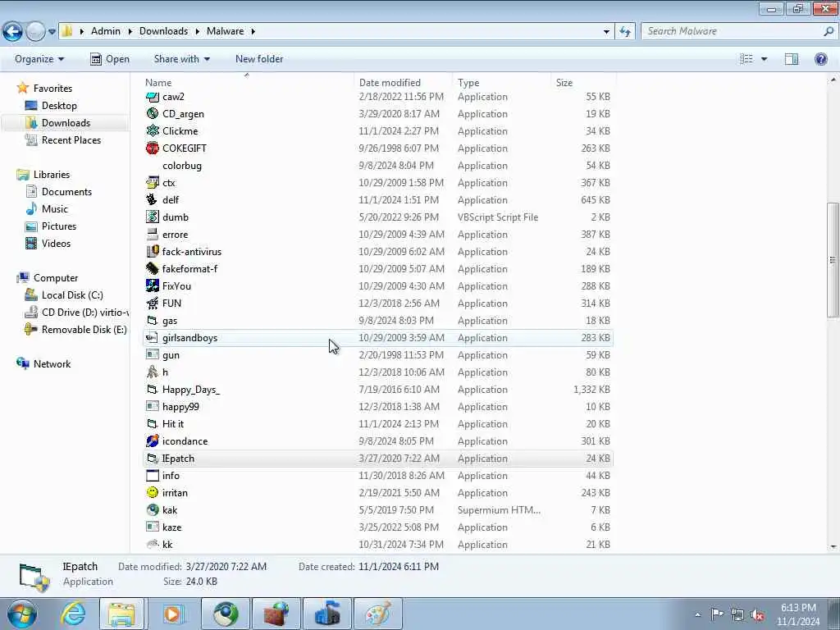Select Admin in the address breadcrumb

[106, 31]
